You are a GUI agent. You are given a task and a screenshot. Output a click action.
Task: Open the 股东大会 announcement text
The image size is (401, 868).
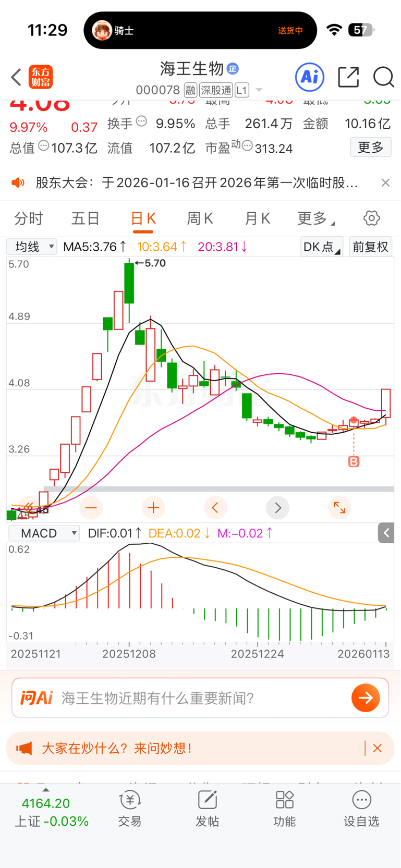(x=197, y=182)
